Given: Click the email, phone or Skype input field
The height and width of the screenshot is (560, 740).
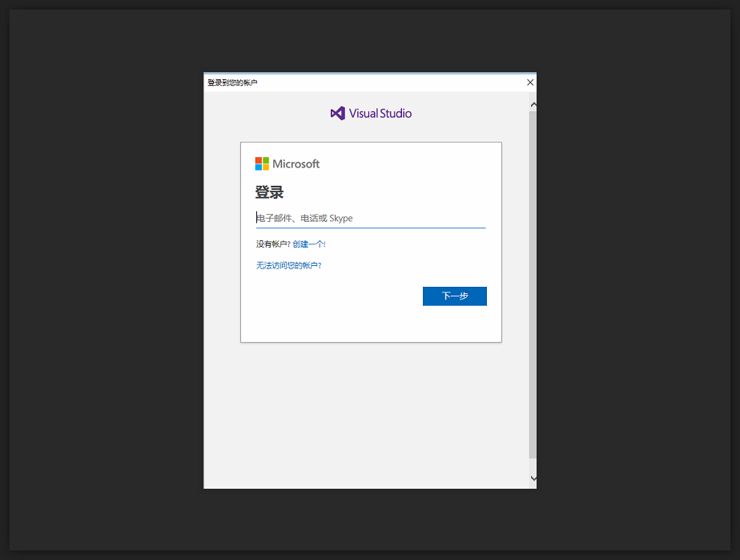Looking at the screenshot, I should point(371,218).
